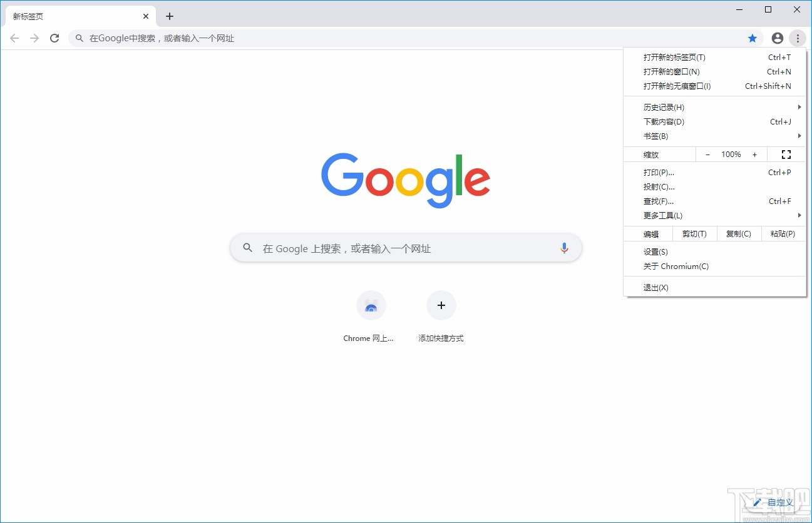This screenshot has width=812, height=523.
Task: Open 设置 from the menu
Action: click(x=655, y=251)
